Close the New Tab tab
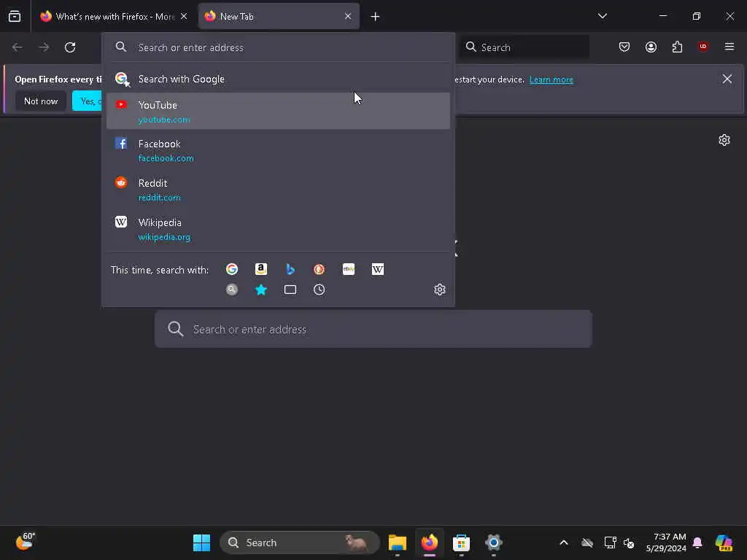The image size is (747, 560). pos(348,16)
